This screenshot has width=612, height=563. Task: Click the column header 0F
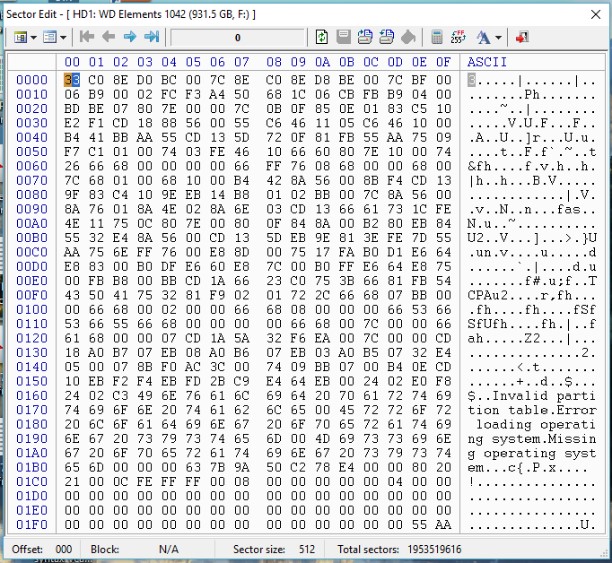click(x=443, y=62)
